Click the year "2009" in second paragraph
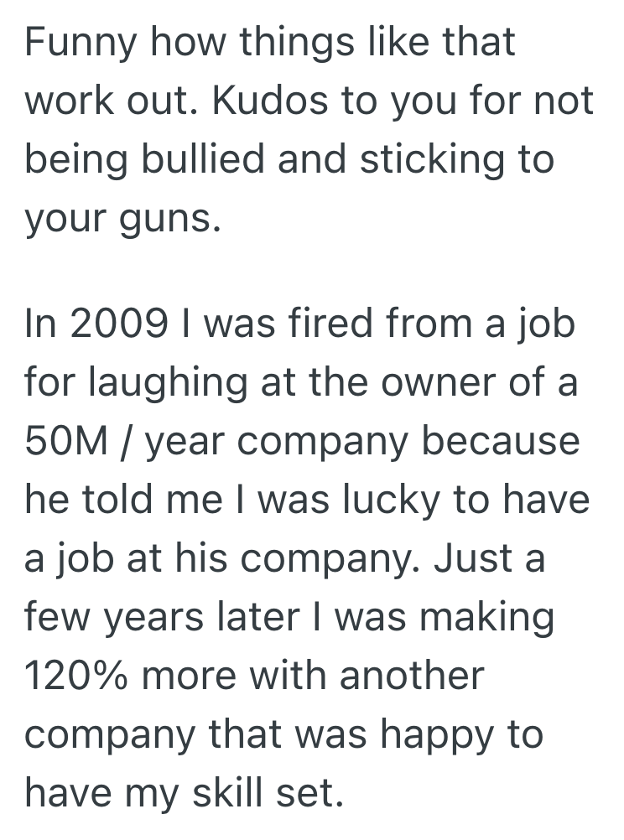This screenshot has height=840, width=624. (x=122, y=323)
